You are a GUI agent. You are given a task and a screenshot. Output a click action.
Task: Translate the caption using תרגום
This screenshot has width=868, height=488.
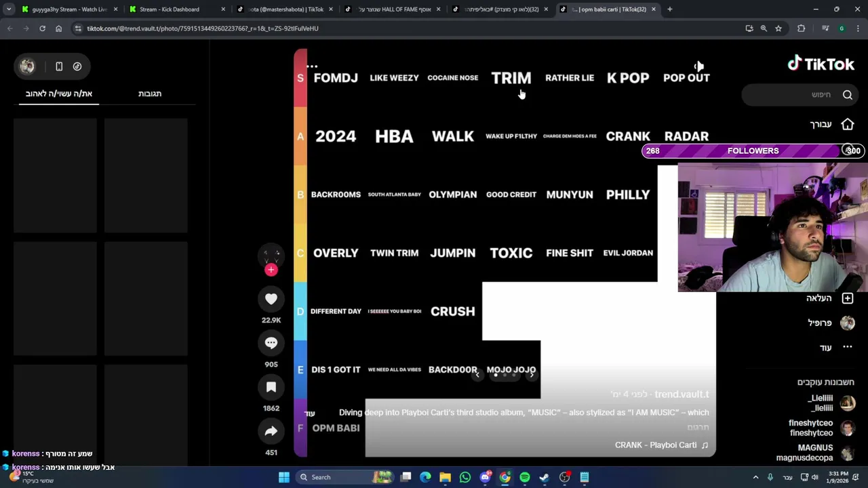pyautogui.click(x=698, y=428)
